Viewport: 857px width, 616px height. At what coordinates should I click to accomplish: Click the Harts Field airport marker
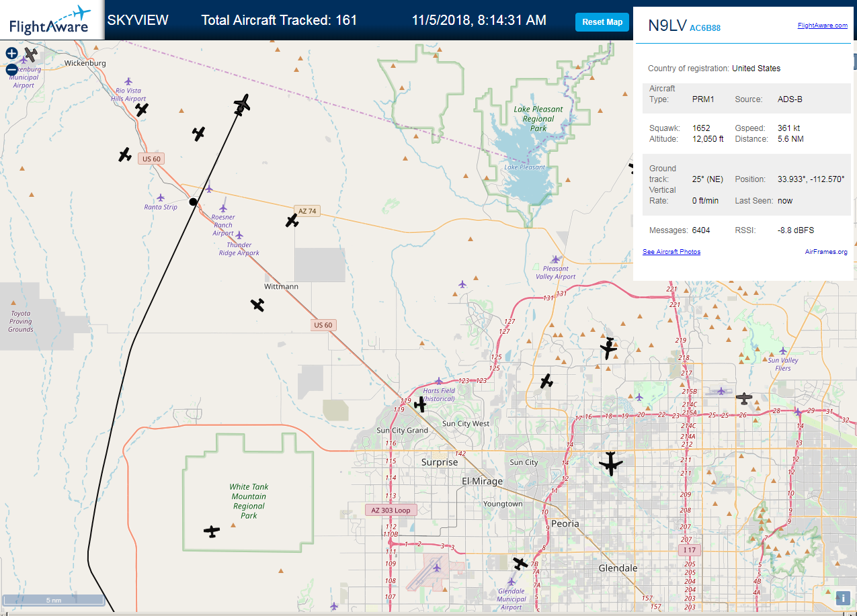click(x=439, y=382)
